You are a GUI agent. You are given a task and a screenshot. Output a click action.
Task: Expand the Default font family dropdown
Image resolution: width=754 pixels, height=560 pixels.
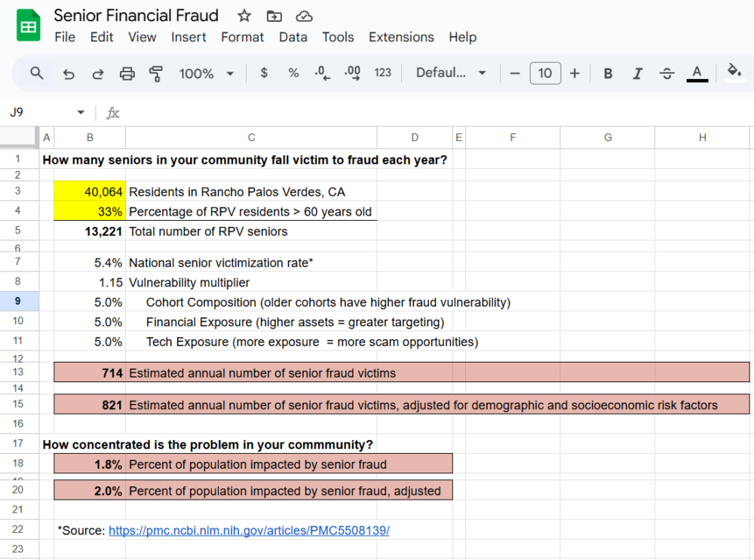coord(451,73)
